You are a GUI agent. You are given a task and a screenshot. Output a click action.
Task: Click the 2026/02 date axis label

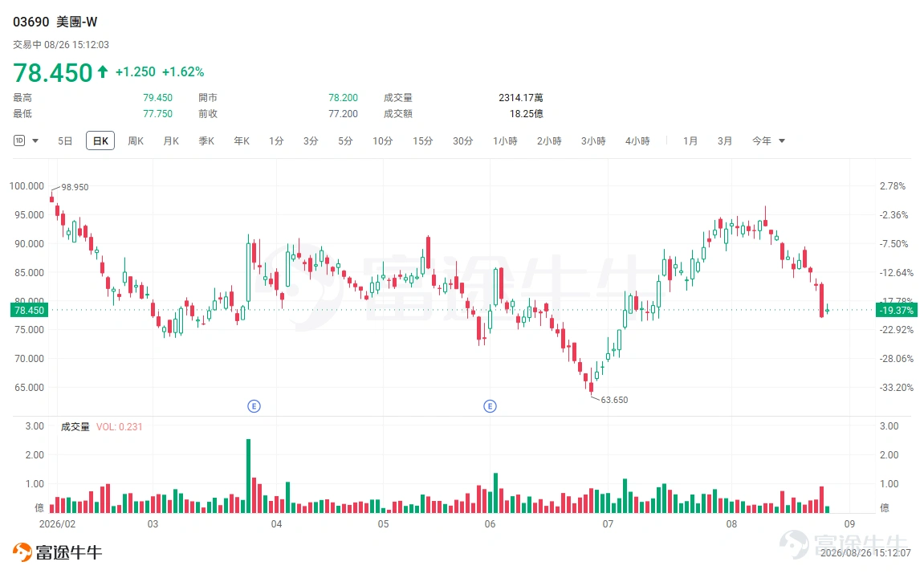pyautogui.click(x=57, y=524)
